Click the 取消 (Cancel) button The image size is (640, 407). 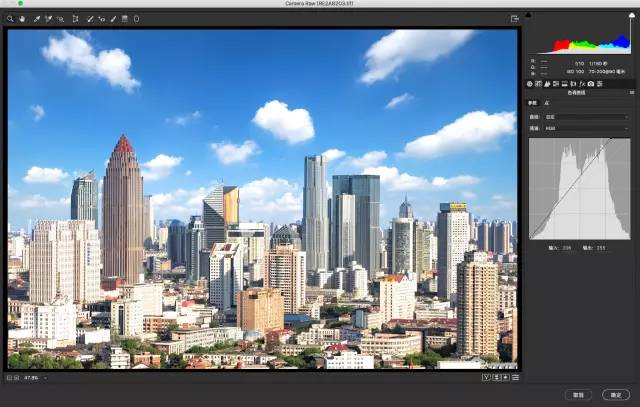point(577,394)
